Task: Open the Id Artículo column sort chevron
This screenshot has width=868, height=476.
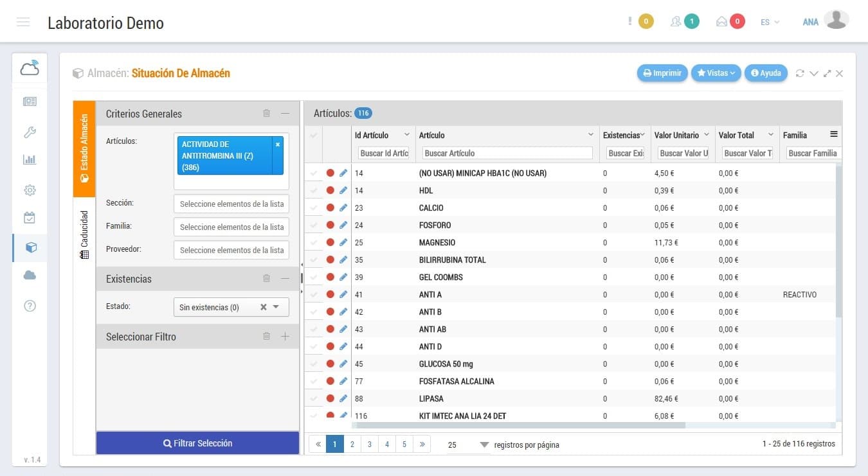Action: click(406, 135)
